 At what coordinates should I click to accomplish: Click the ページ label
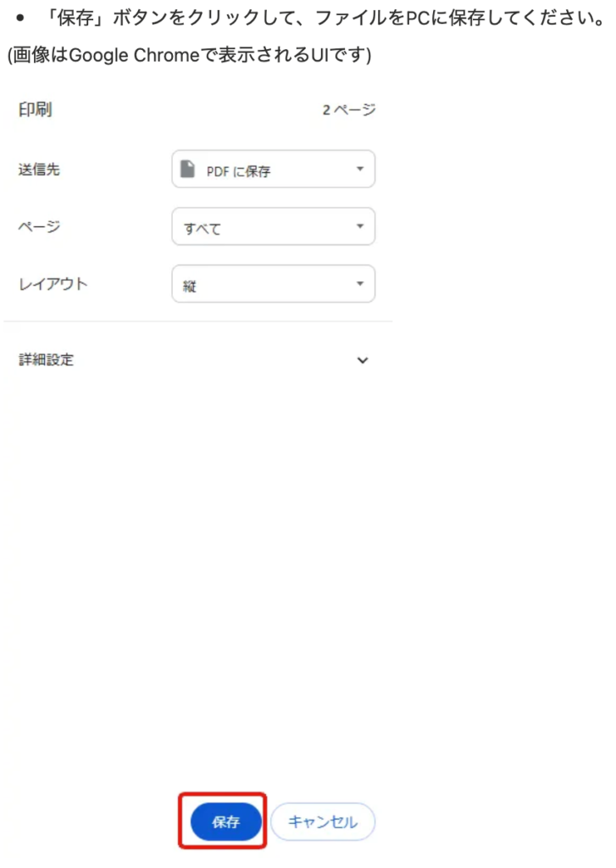(x=39, y=226)
